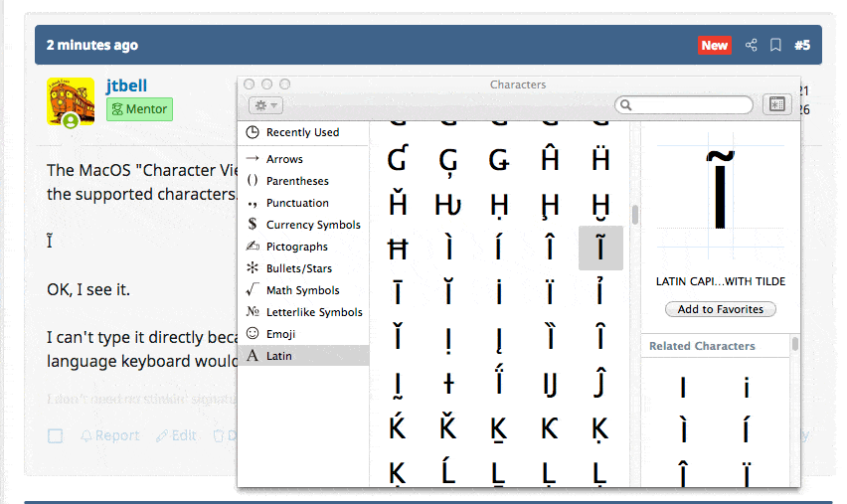
Task: Select the Latin category
Action: [279, 356]
